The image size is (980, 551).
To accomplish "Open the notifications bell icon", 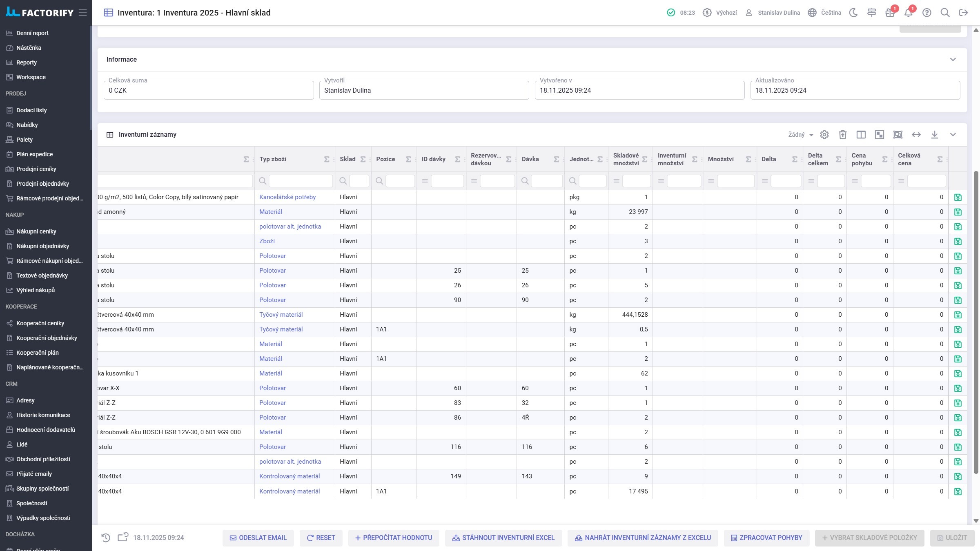I will [908, 13].
